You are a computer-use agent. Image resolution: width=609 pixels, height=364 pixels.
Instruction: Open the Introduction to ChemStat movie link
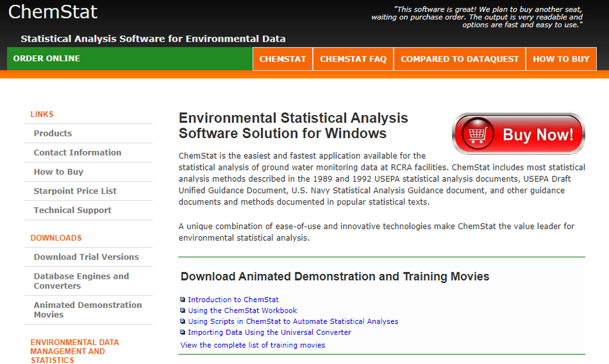pos(233,299)
